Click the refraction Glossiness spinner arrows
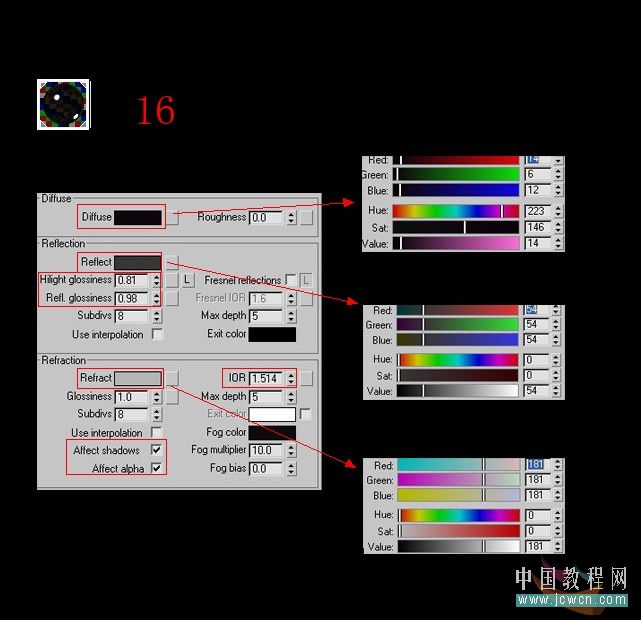Screen dimensions: 641x620 [157, 397]
